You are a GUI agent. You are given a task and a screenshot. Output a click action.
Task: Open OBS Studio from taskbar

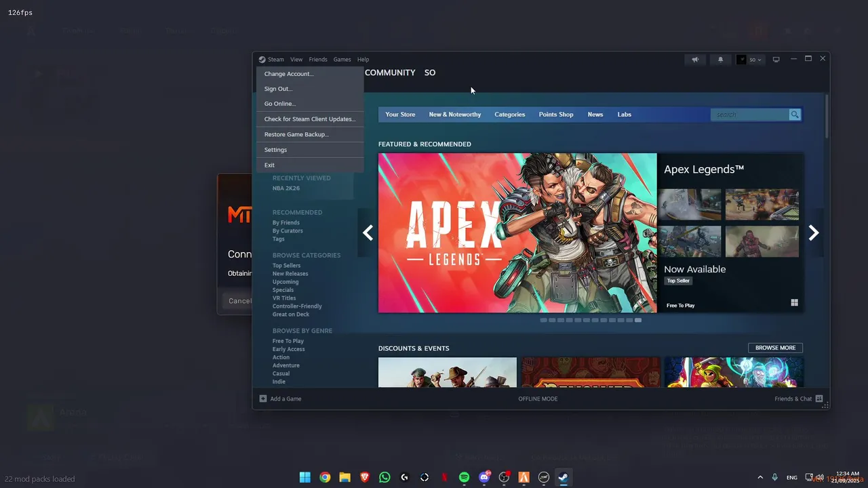pos(504,477)
